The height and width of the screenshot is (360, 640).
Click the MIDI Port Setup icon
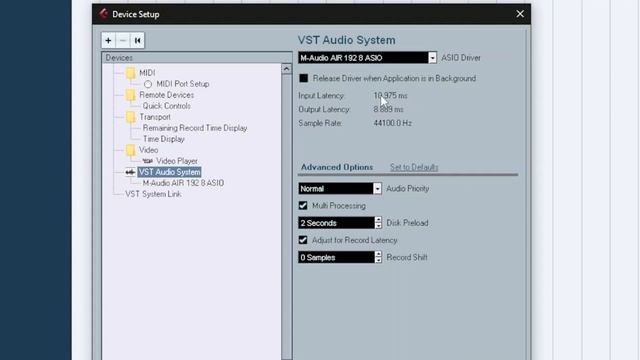click(148, 84)
